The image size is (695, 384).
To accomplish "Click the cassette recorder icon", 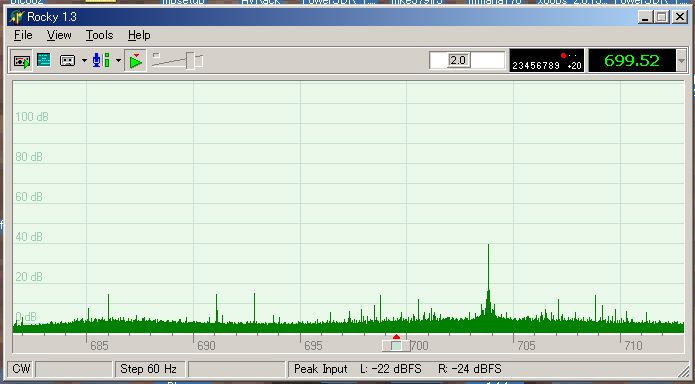I will point(67,61).
